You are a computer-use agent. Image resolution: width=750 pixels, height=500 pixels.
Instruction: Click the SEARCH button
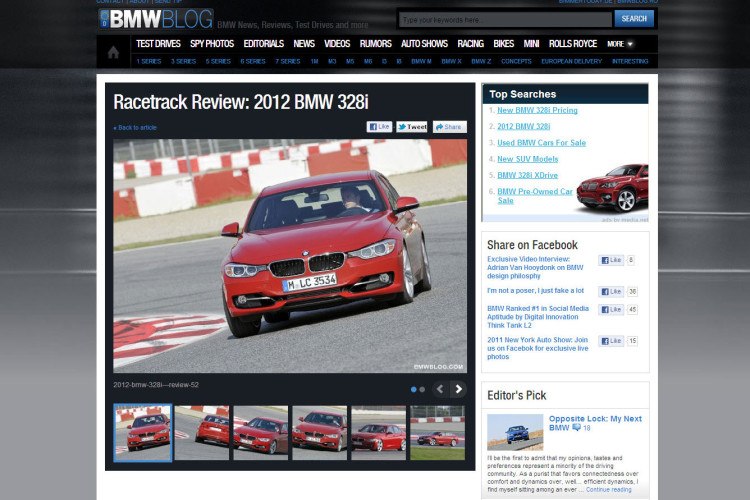pyautogui.click(x=634, y=19)
